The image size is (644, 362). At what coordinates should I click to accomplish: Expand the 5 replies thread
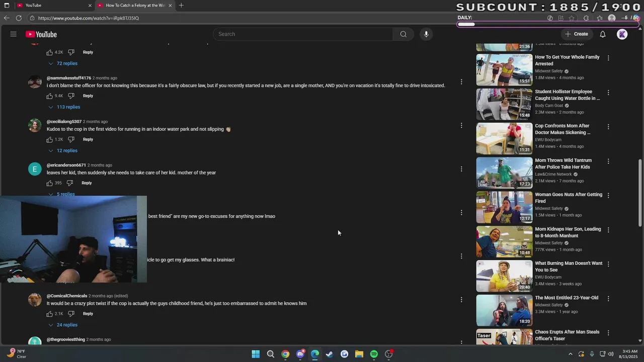(x=61, y=194)
